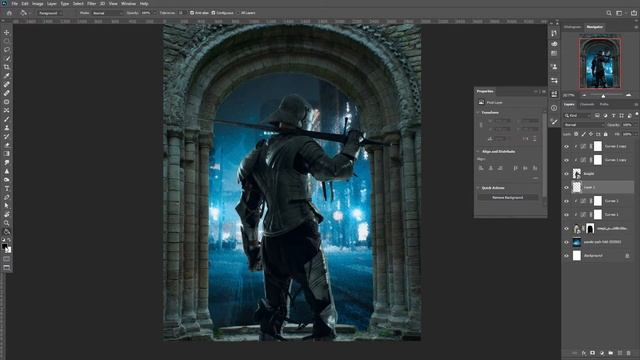Screen dimensions: 640x360
Task: Toggle the Contiguous checkbox
Action: click(213, 13)
